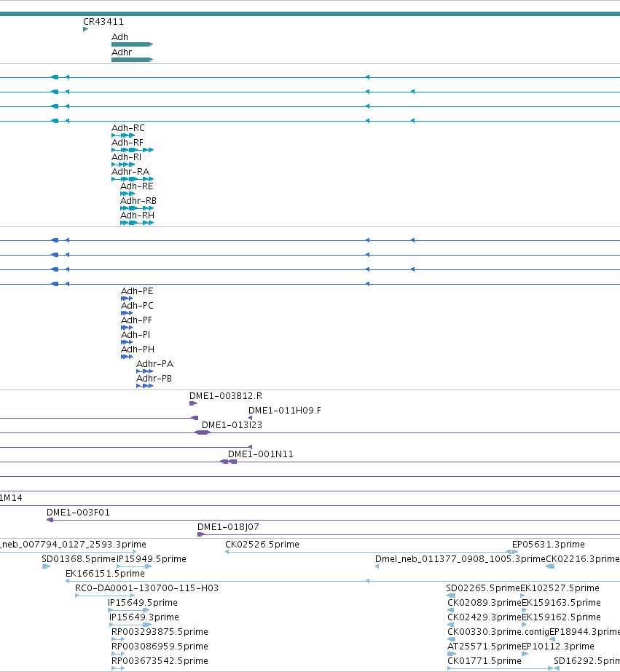620x672 pixels.
Task: Click the CK02216.3prime EST label
Action: pos(582,559)
